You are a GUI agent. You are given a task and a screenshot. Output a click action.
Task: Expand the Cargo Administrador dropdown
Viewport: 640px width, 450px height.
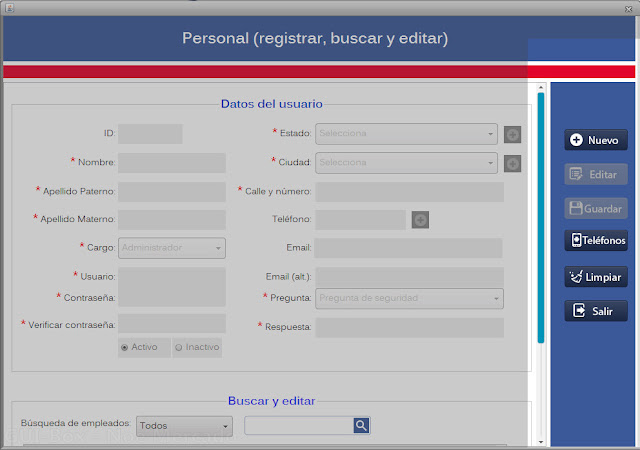pyautogui.click(x=172, y=248)
